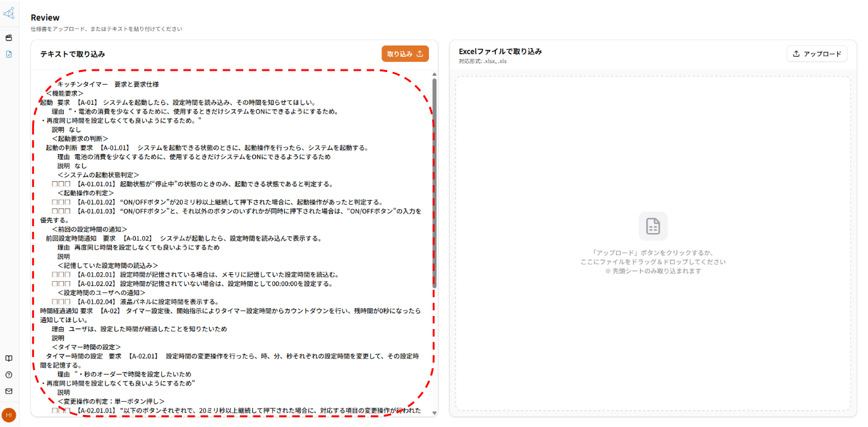Click the app logo at the sidebar top
The width and height of the screenshot is (868, 427).
(8, 13)
